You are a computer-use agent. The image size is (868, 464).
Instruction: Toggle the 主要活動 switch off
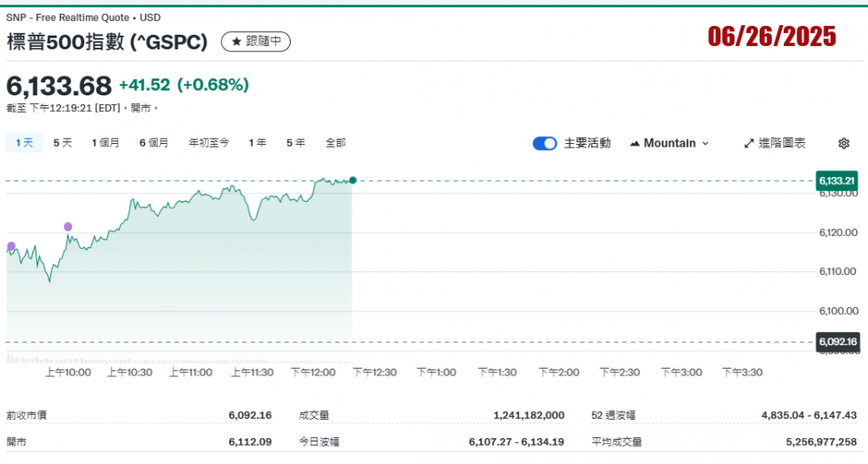(544, 143)
